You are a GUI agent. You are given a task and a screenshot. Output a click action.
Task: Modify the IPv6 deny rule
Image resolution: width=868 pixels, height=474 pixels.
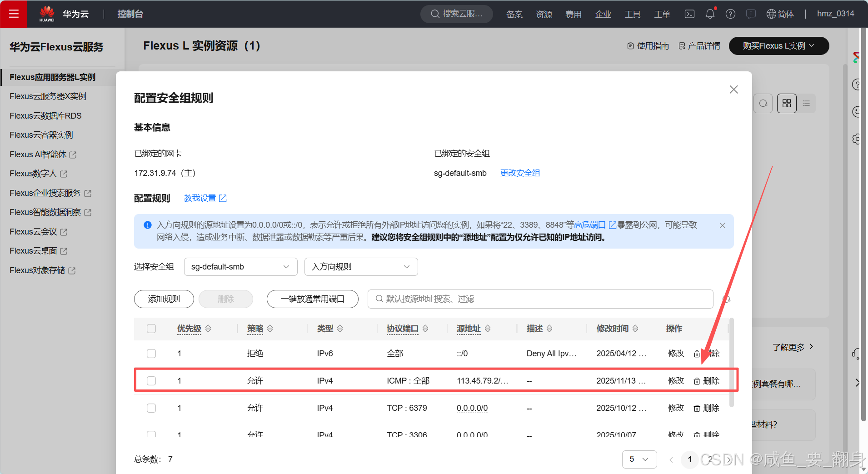pyautogui.click(x=676, y=354)
